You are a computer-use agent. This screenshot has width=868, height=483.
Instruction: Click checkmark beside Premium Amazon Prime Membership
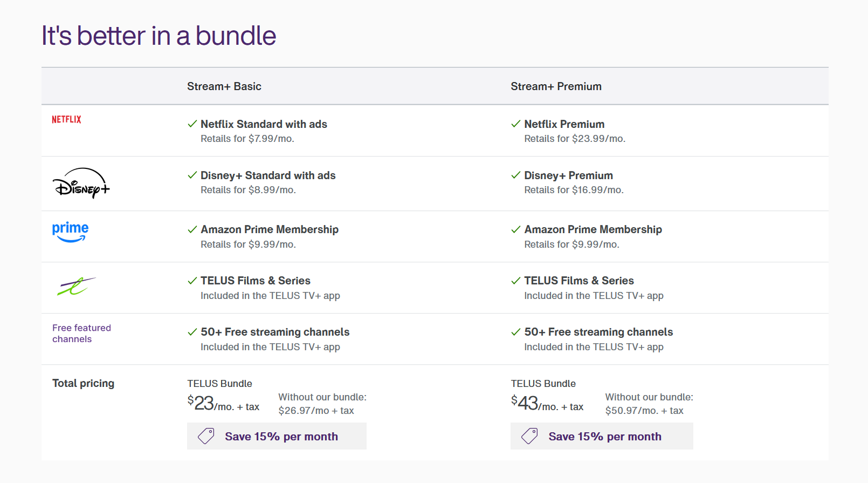tap(515, 229)
